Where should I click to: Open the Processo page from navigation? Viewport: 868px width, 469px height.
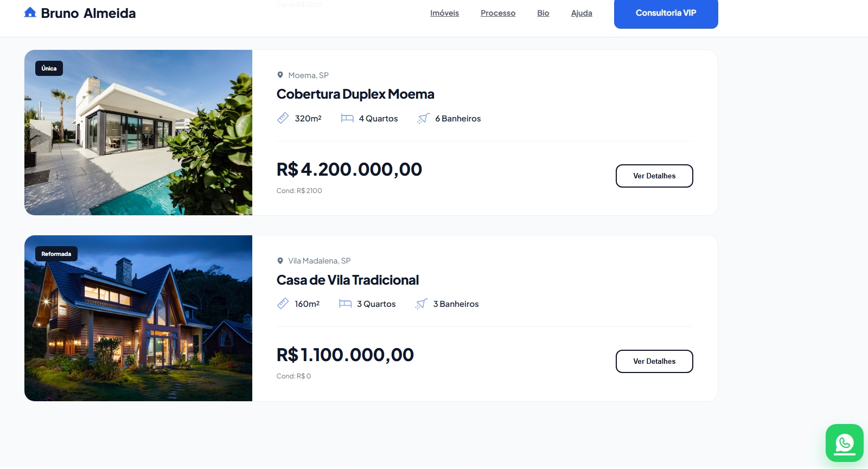[498, 13]
